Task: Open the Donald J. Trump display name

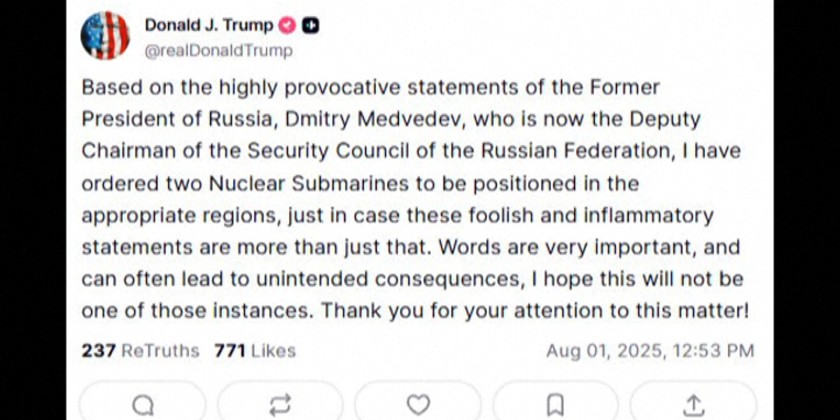Action: (208, 26)
